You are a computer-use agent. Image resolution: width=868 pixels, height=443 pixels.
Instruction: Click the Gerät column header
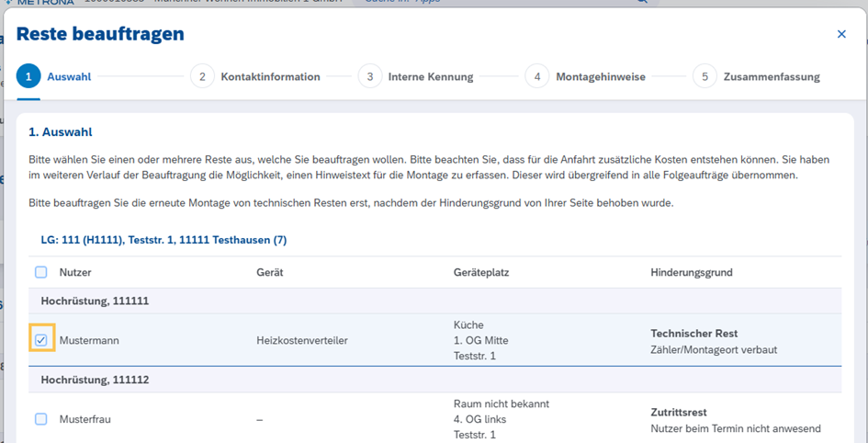tap(269, 273)
